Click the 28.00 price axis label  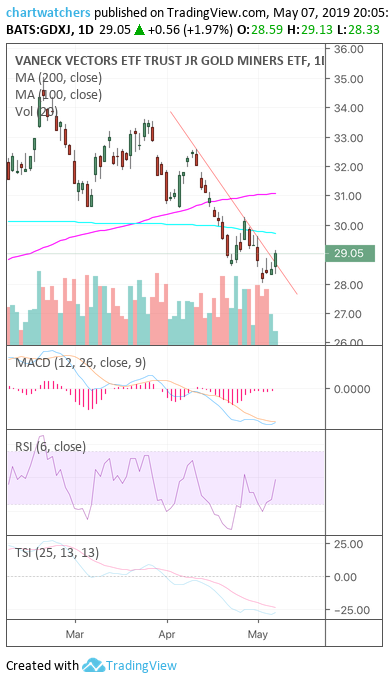click(348, 285)
